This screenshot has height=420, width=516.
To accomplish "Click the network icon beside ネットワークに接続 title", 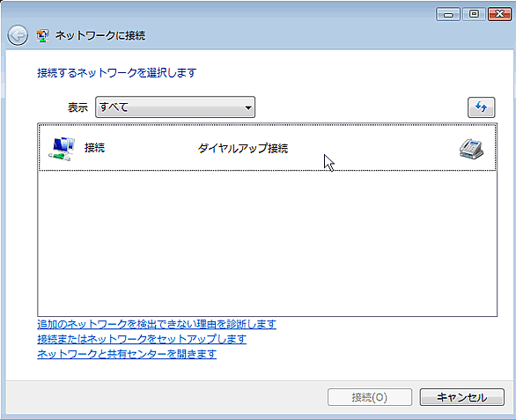I will [x=42, y=35].
